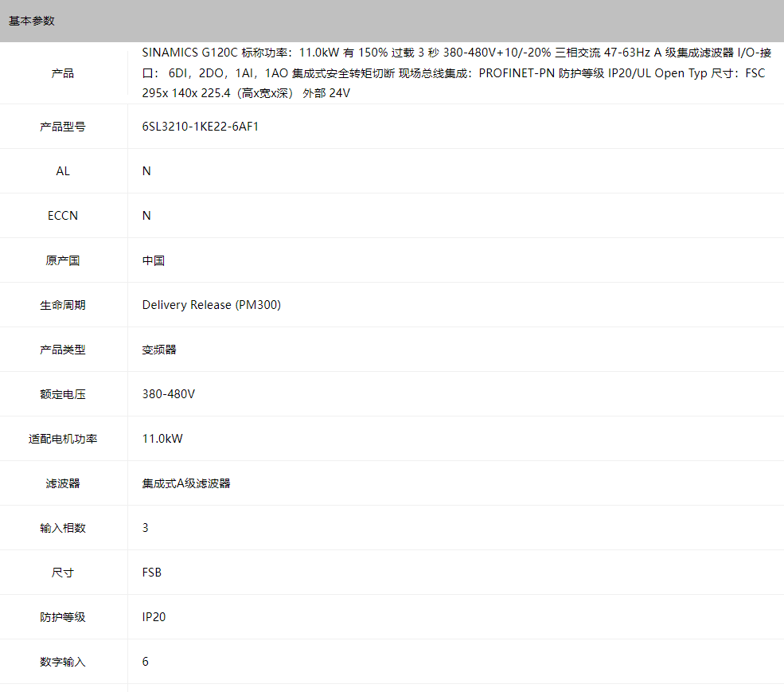Select the "产品类型" row label
The height and width of the screenshot is (692, 784).
click(63, 350)
